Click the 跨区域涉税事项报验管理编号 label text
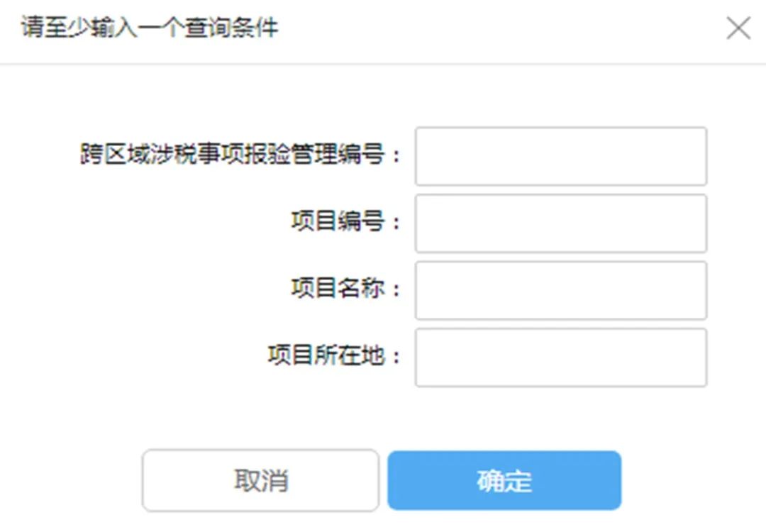 pyautogui.click(x=233, y=155)
